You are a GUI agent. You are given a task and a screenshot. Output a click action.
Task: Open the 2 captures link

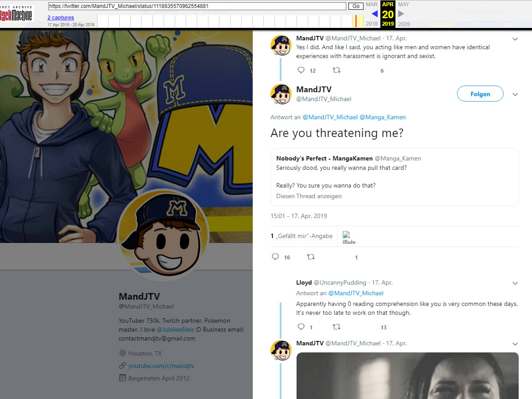[x=61, y=18]
